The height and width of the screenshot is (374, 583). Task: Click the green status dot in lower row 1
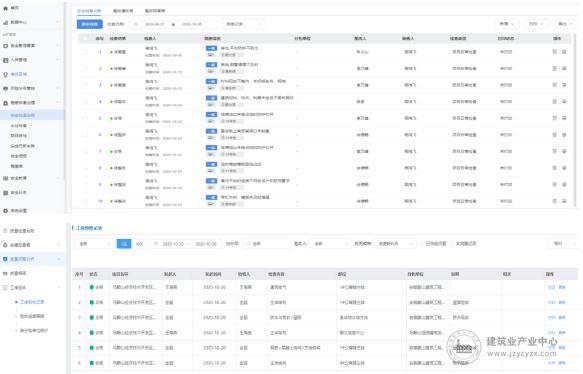91,287
